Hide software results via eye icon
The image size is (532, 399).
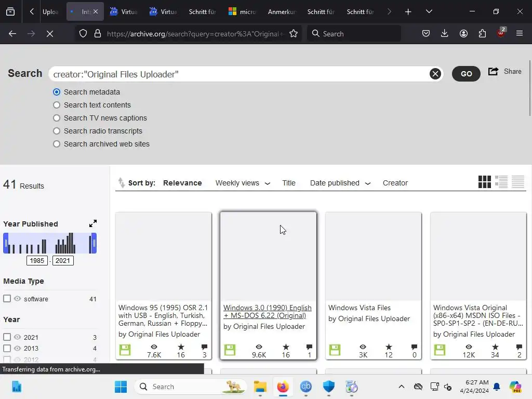(x=17, y=299)
